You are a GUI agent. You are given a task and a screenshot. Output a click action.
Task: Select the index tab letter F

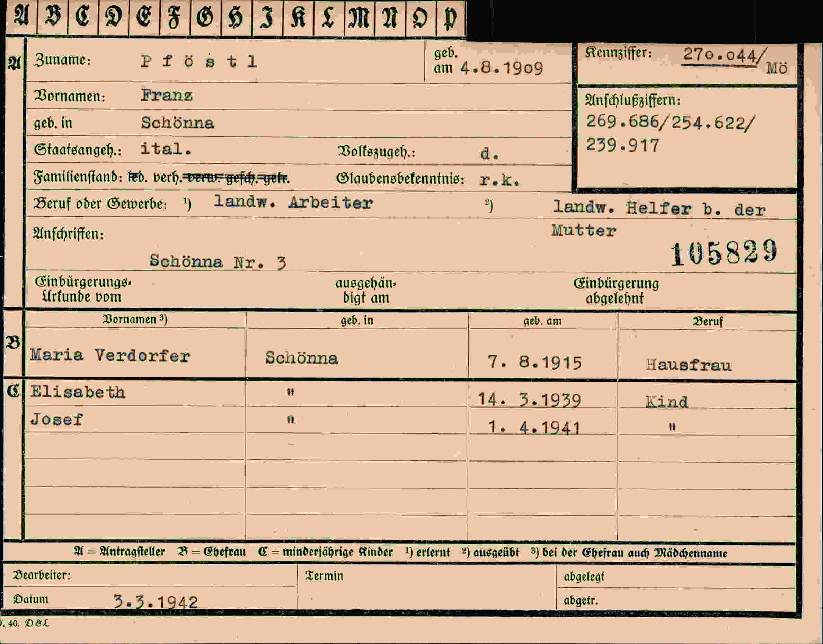point(175,17)
